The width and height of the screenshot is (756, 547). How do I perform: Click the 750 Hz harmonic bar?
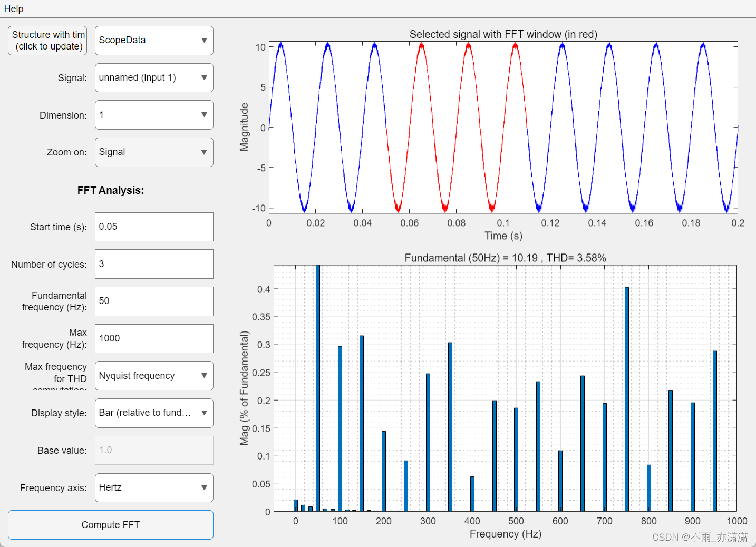tap(627, 399)
